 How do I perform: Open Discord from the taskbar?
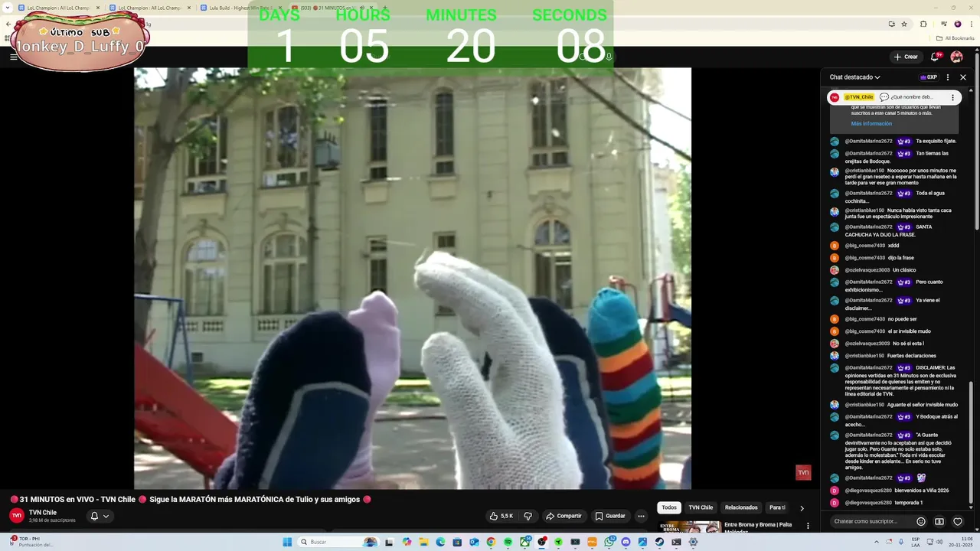point(626,542)
